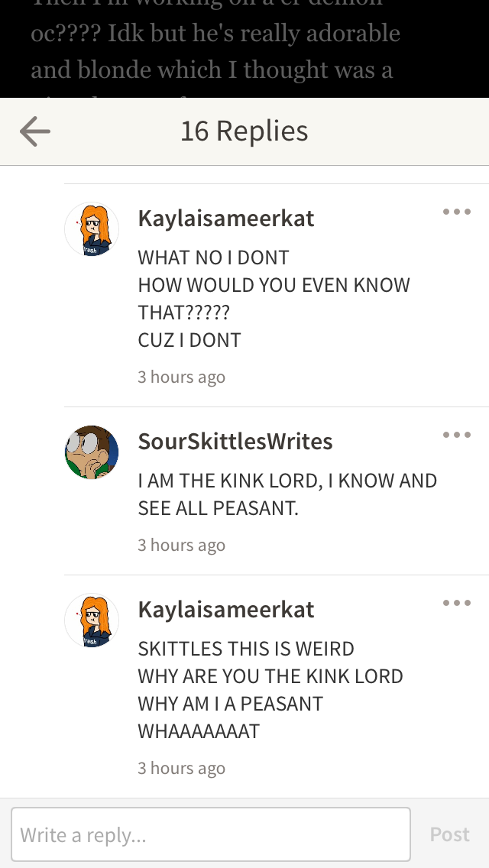Select the "WHY AM I A PEASANT" reply text
The image size is (489, 868).
[231, 704]
